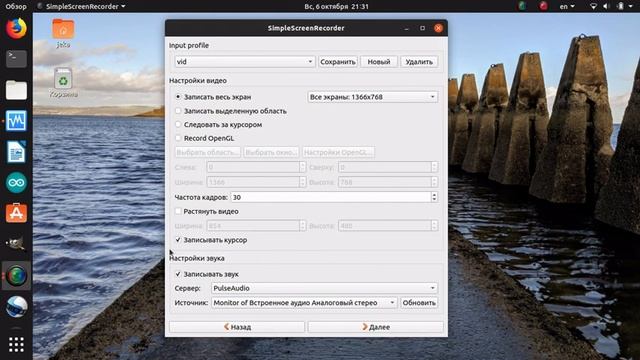
Task: Click 'Удалить' to delete profile
Action: pos(419,62)
